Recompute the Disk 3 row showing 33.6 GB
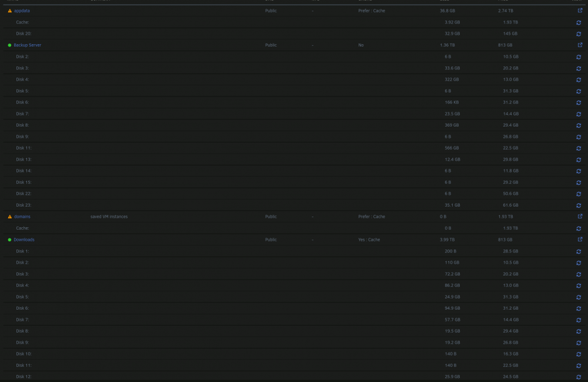 click(579, 68)
